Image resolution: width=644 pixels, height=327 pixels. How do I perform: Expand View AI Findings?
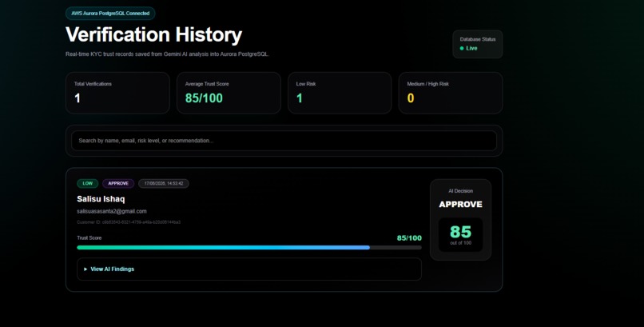pyautogui.click(x=249, y=269)
